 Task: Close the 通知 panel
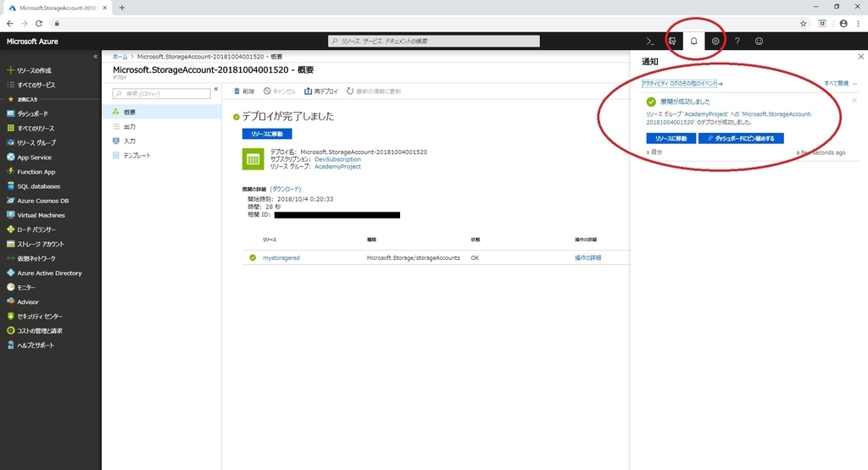tap(861, 57)
